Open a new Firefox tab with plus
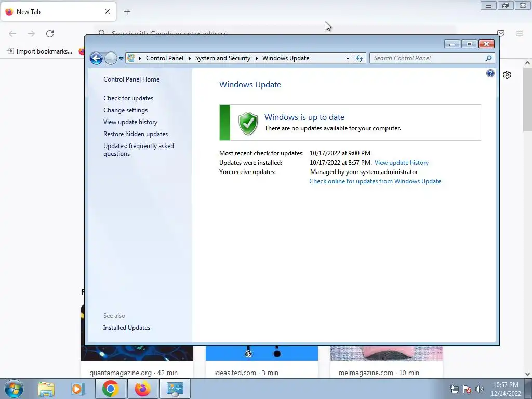This screenshot has width=532, height=399. [127, 12]
